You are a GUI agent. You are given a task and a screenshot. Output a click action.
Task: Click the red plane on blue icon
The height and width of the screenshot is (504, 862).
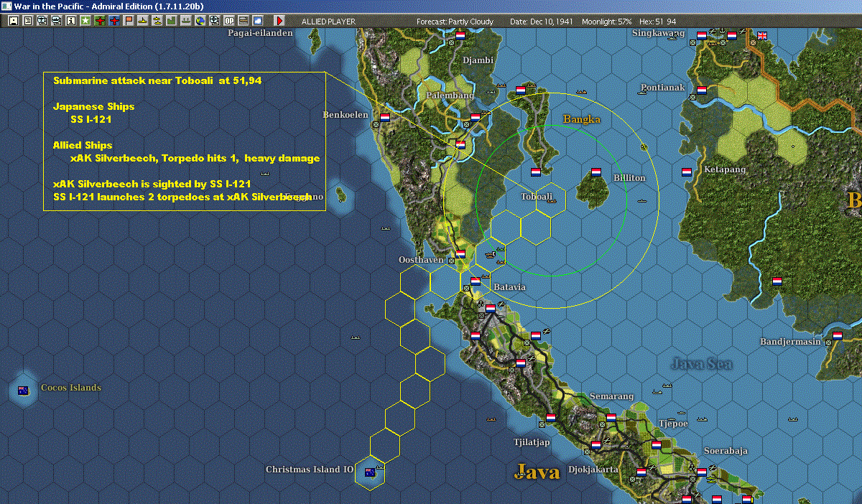(115, 21)
